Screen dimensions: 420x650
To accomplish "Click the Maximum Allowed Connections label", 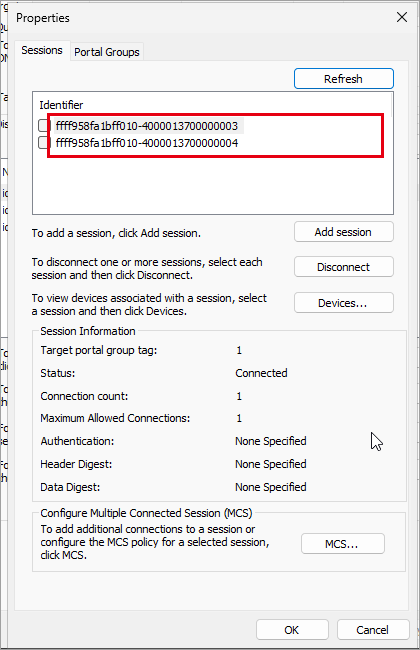I will (x=115, y=418).
